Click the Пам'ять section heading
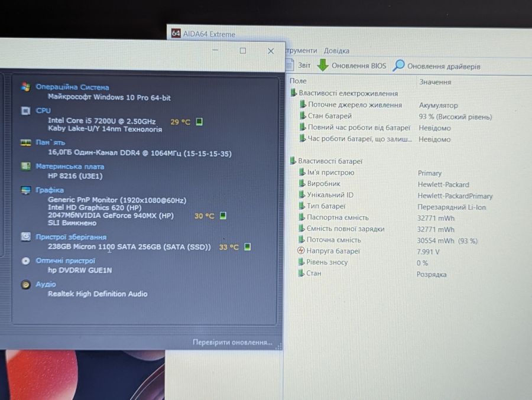Viewport: 532px width, 400px height. pyautogui.click(x=50, y=142)
